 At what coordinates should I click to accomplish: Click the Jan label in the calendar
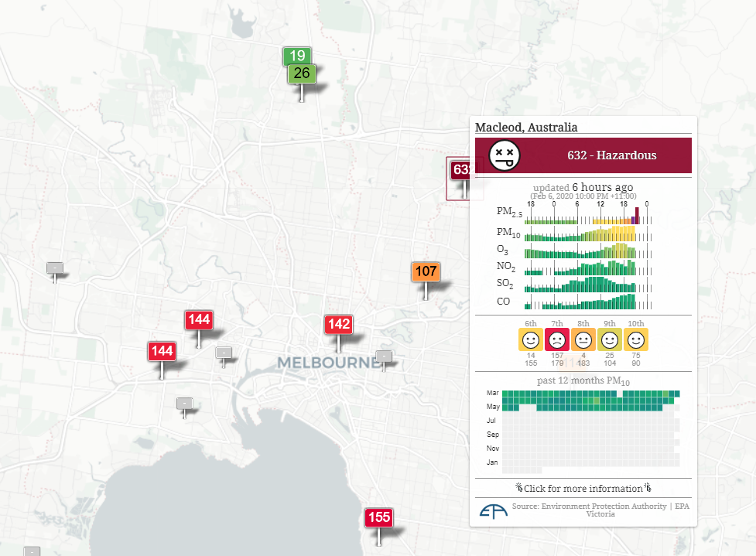(x=492, y=462)
